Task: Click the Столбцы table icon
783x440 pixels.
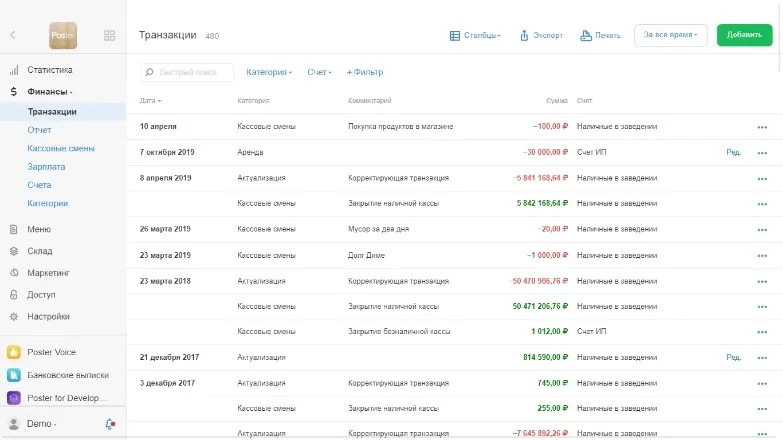Action: [455, 35]
